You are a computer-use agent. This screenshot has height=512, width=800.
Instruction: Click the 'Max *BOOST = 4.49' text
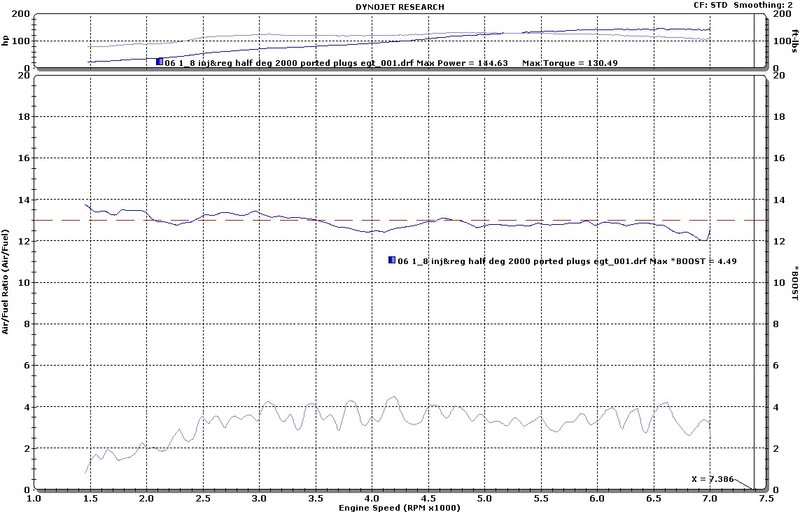coord(693,261)
